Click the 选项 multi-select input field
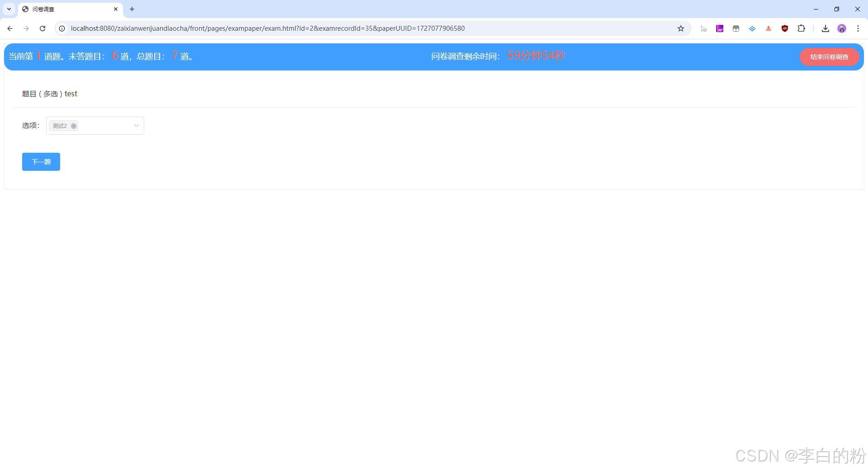The image size is (868, 470). pyautogui.click(x=95, y=126)
